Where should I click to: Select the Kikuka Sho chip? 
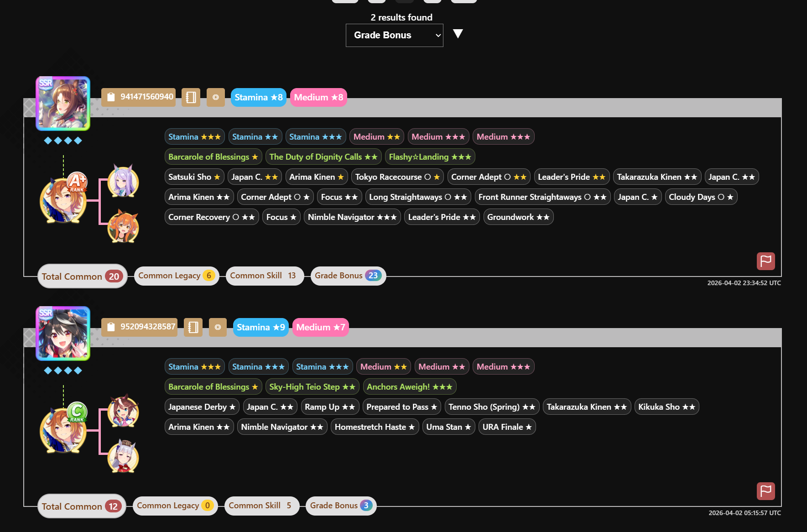coord(667,407)
